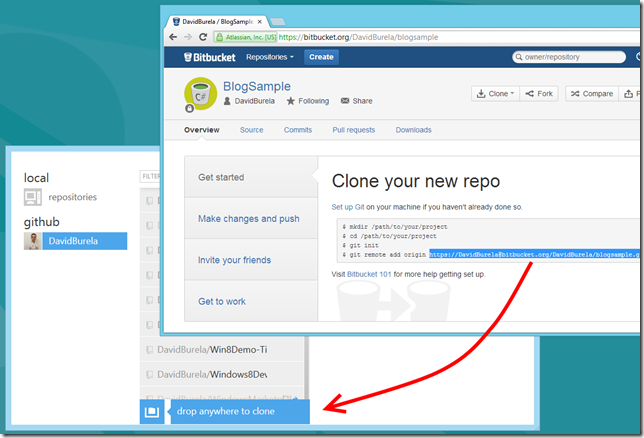This screenshot has width=644, height=438.
Task: Click the Set up Git link
Action: click(x=348, y=207)
